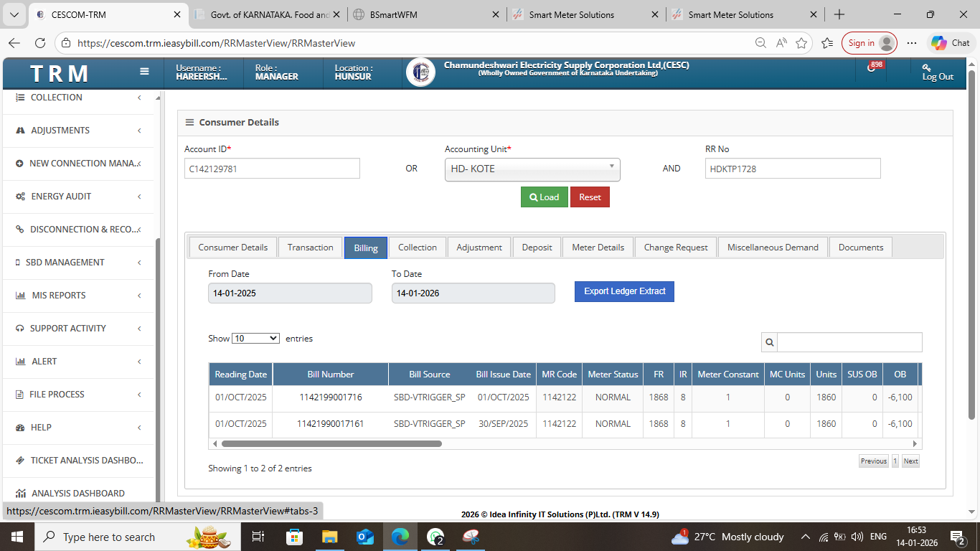Click the Microsoft Edge taskbar icon
This screenshot has height=551, width=980.
pos(400,537)
